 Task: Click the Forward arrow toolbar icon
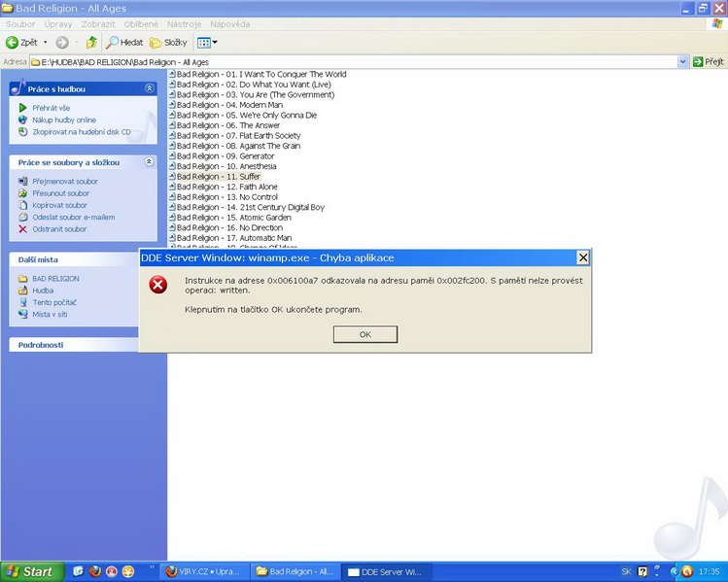click(62, 43)
